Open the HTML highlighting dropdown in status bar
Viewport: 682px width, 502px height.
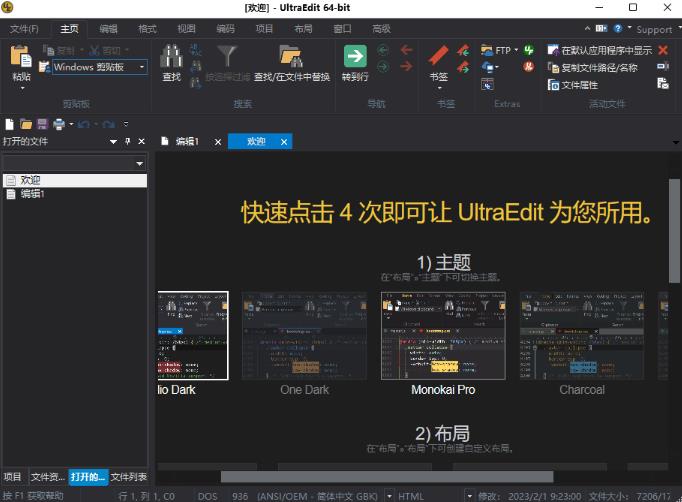[x=469, y=496]
